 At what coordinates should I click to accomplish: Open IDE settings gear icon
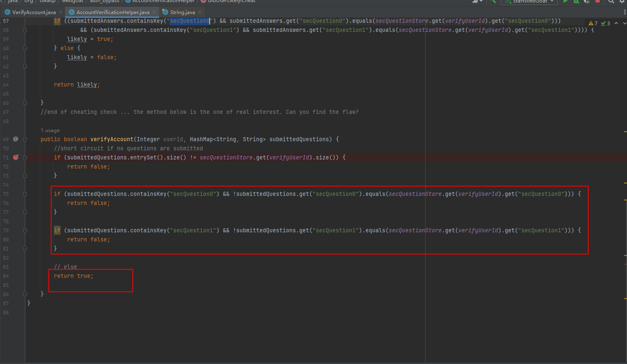pyautogui.click(x=622, y=2)
